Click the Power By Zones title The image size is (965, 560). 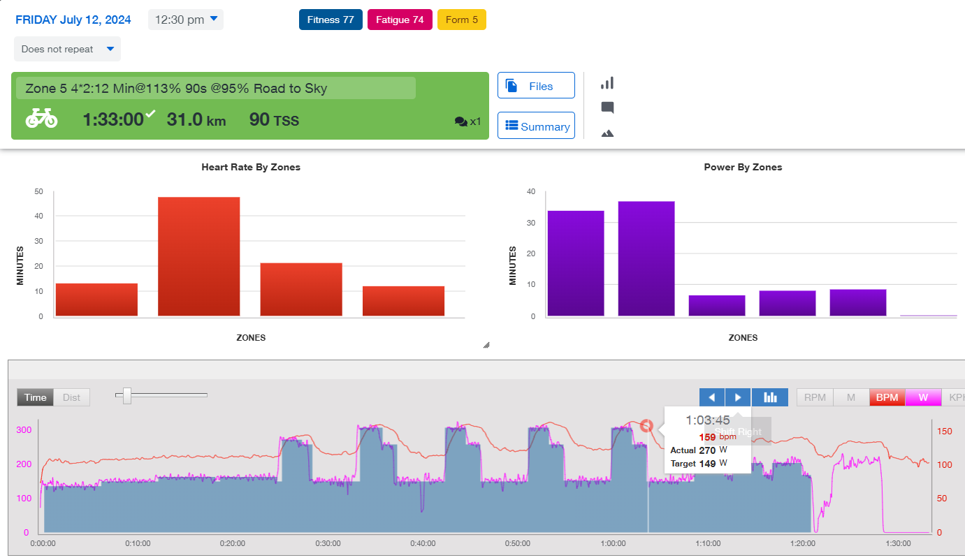[743, 167]
